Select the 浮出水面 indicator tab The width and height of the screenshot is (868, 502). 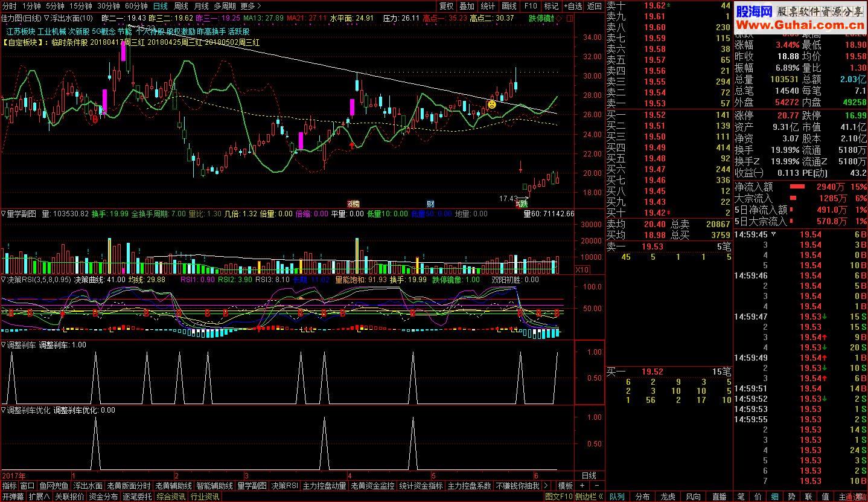[88, 486]
